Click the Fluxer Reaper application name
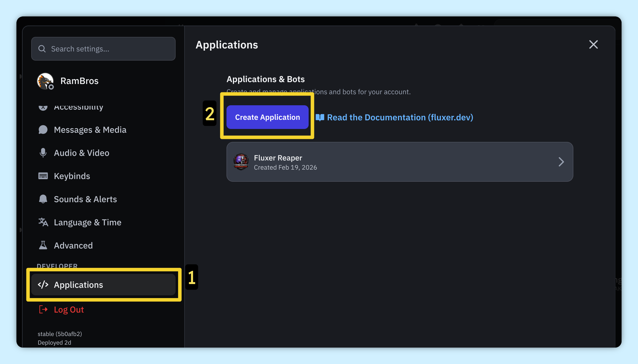Viewport: 638px width, 364px height. tap(278, 158)
